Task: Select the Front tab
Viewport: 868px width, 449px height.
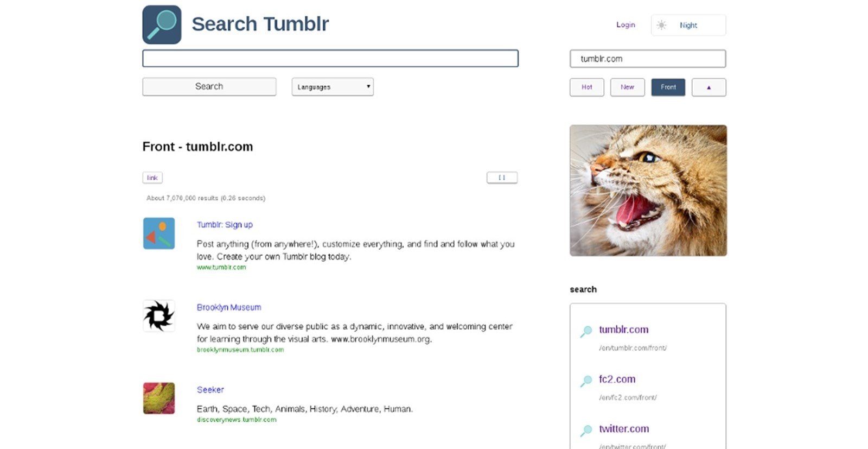Action: (668, 87)
